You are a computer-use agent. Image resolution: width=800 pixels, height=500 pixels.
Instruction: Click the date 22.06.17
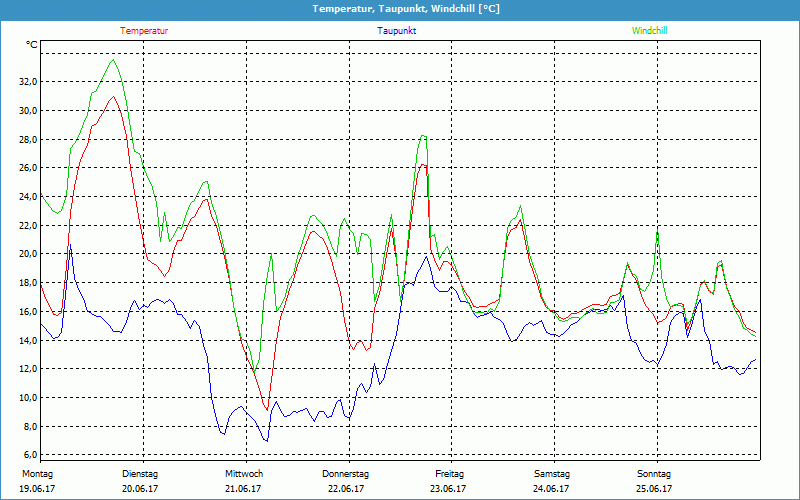(x=346, y=489)
